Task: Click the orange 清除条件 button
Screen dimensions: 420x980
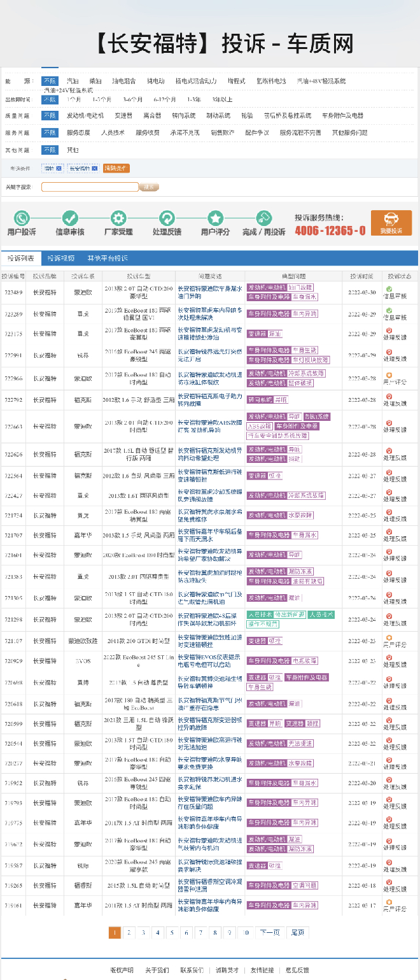Action: pyautogui.click(x=116, y=169)
